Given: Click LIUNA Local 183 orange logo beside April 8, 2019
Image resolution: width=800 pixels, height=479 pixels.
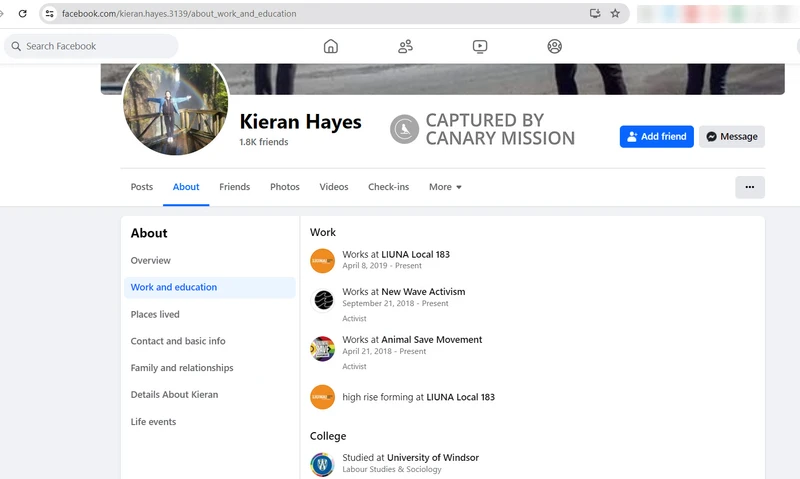Looking at the screenshot, I should [322, 261].
